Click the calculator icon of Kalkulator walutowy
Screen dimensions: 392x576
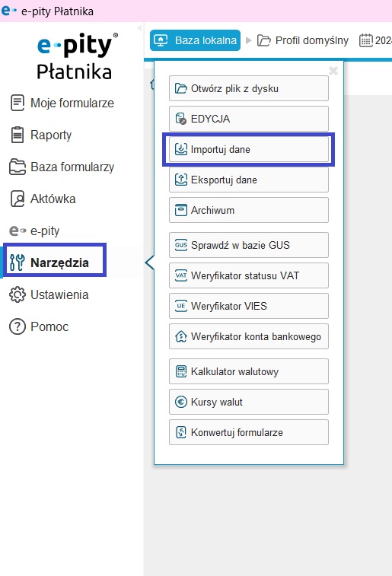[180, 371]
